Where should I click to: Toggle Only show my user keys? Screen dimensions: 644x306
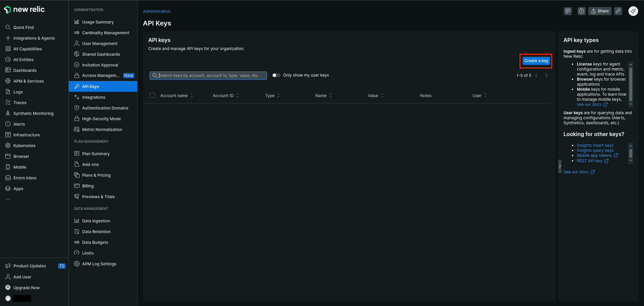pos(276,75)
